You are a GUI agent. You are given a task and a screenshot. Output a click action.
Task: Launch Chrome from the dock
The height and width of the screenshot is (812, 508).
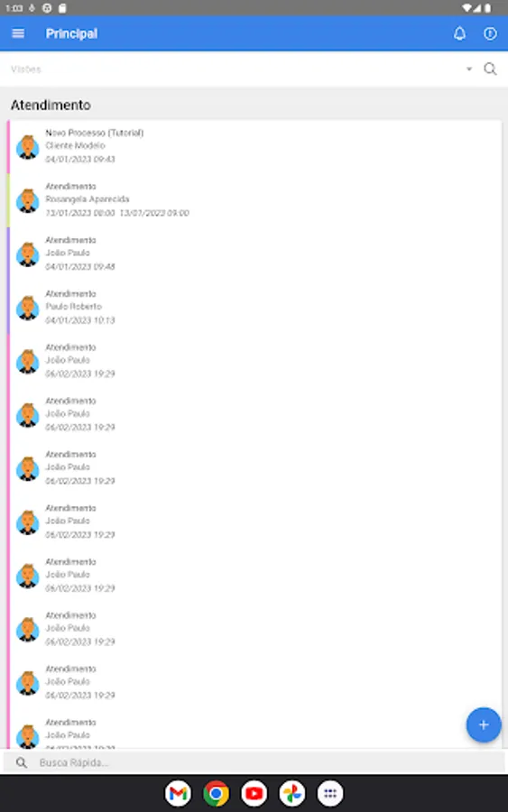point(216,793)
